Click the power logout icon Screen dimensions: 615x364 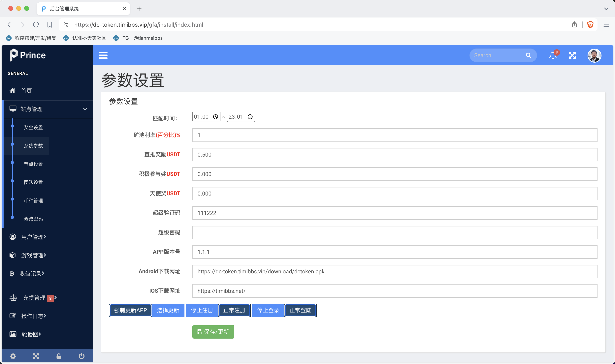(x=81, y=356)
